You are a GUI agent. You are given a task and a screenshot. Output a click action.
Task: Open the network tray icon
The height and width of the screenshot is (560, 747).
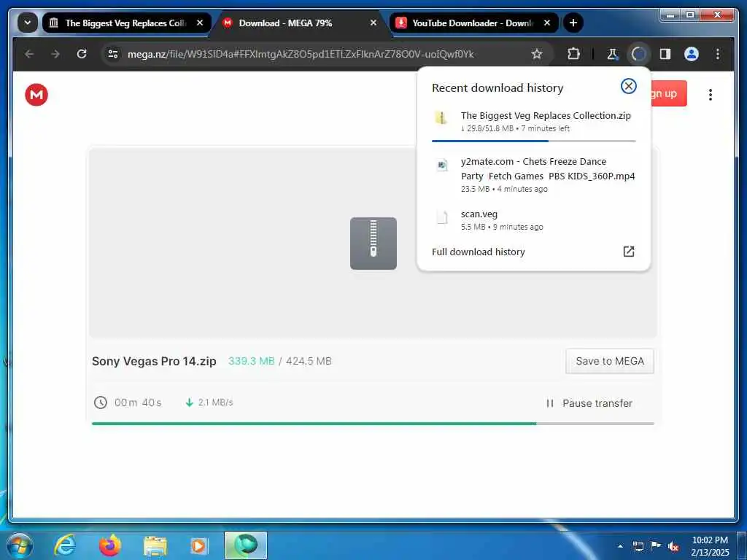pyautogui.click(x=638, y=546)
